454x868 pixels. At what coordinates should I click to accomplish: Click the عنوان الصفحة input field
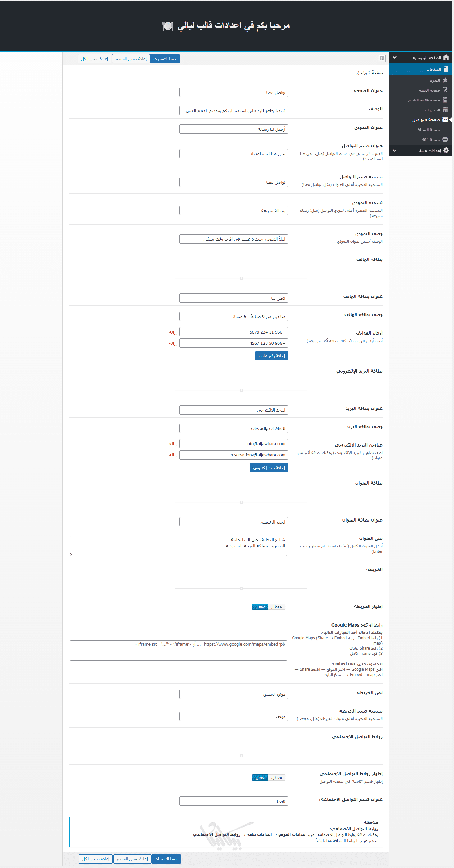pyautogui.click(x=234, y=93)
